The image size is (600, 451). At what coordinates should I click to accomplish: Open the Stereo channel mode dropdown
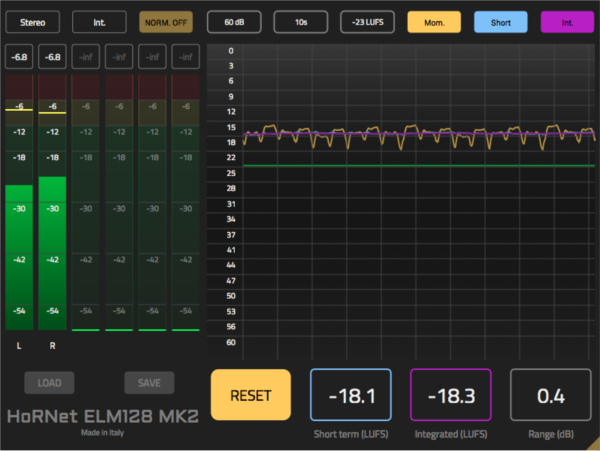[33, 21]
